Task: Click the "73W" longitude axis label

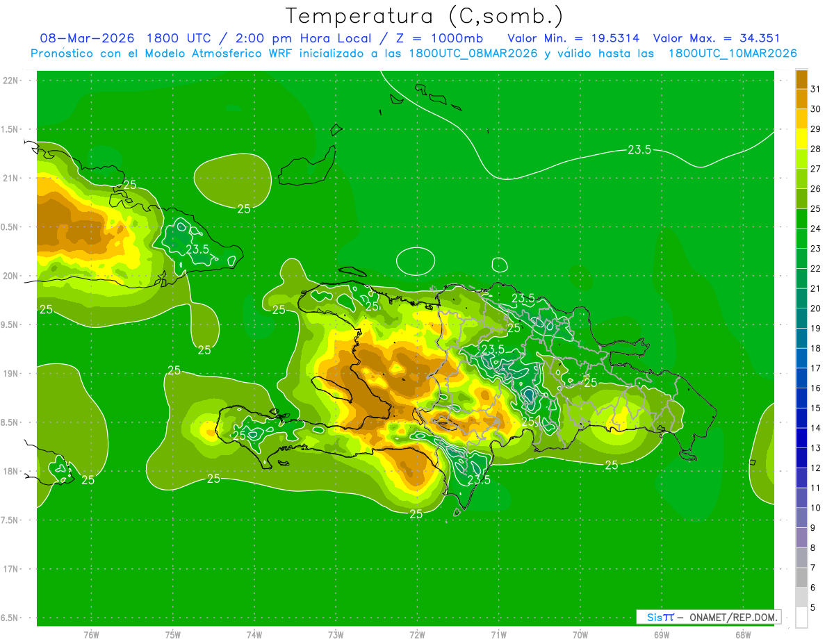Action: (336, 634)
